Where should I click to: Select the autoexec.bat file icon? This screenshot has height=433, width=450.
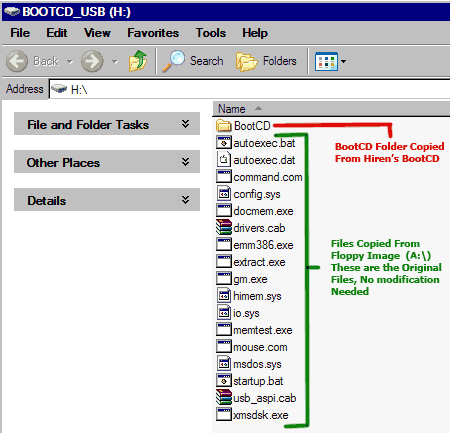coord(224,143)
